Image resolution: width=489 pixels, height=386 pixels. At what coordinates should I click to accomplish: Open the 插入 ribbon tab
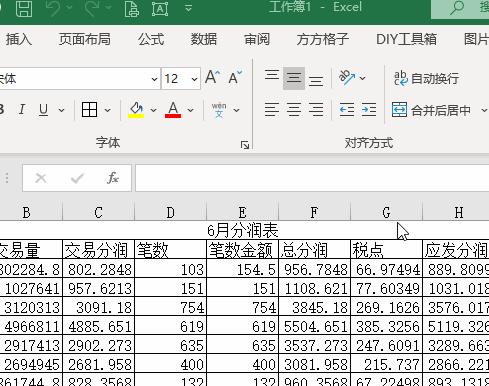19,39
